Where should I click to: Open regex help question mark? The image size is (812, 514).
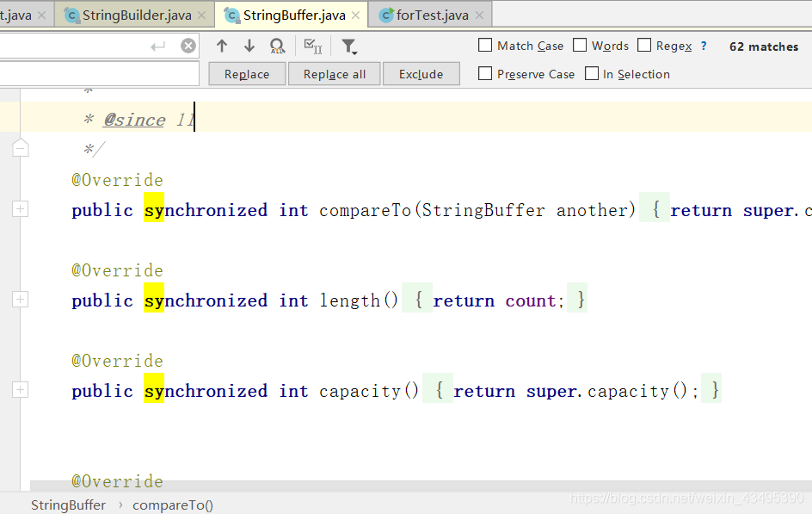coord(704,46)
